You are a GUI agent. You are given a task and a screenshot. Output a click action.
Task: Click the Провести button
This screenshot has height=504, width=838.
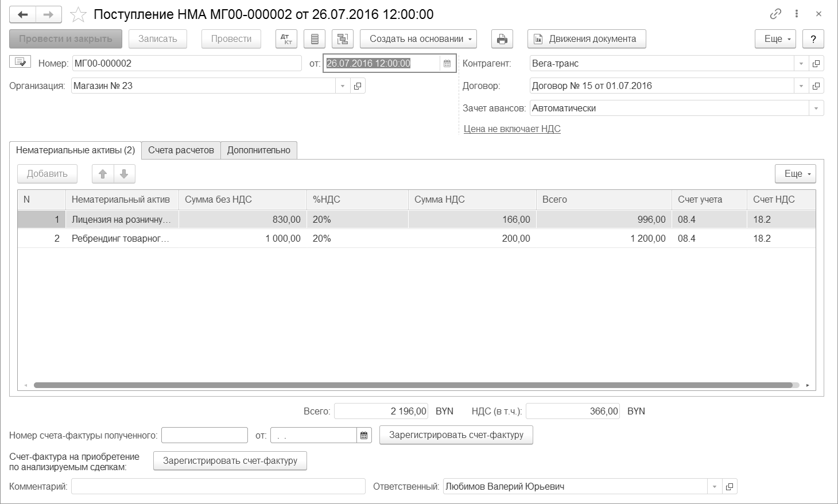(x=231, y=39)
